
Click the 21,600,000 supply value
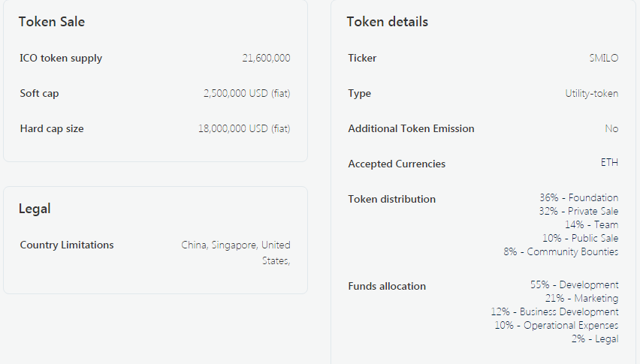tap(266, 58)
